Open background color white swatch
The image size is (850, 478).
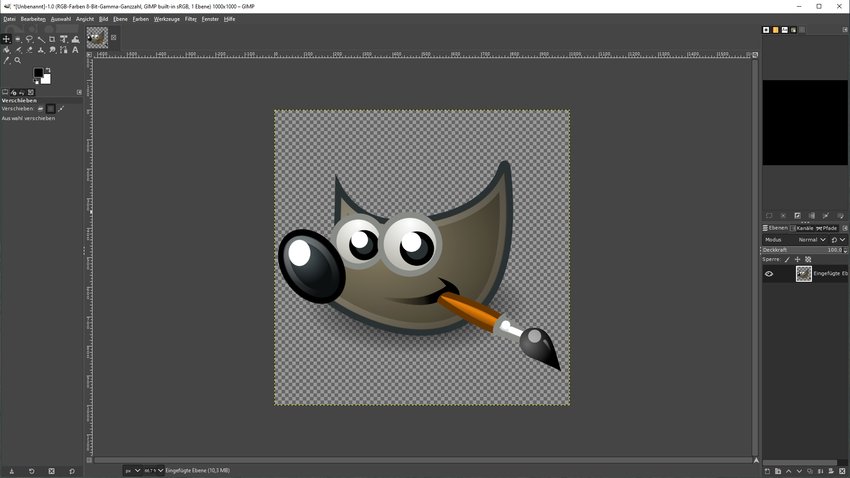[x=46, y=79]
